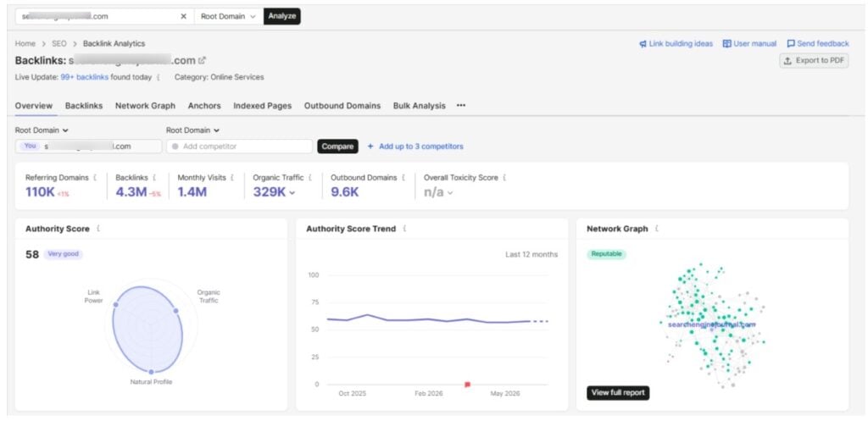Click the network graph center domain label
The width and height of the screenshot is (868, 421).
coord(711,324)
